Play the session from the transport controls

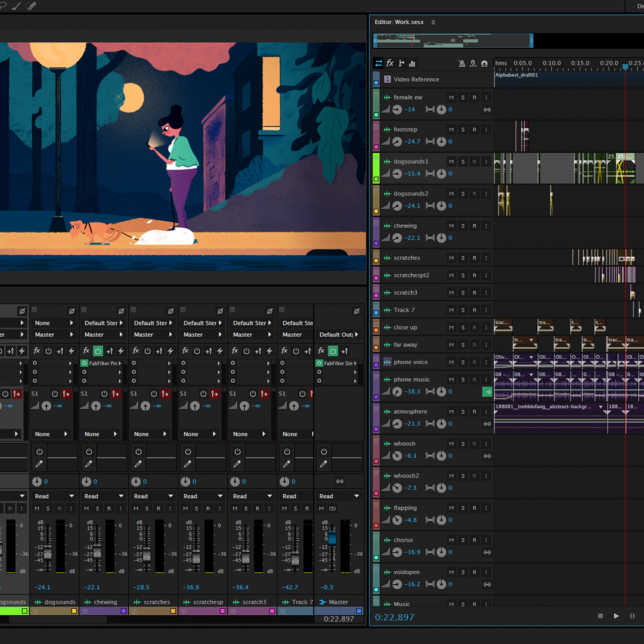click(x=616, y=616)
